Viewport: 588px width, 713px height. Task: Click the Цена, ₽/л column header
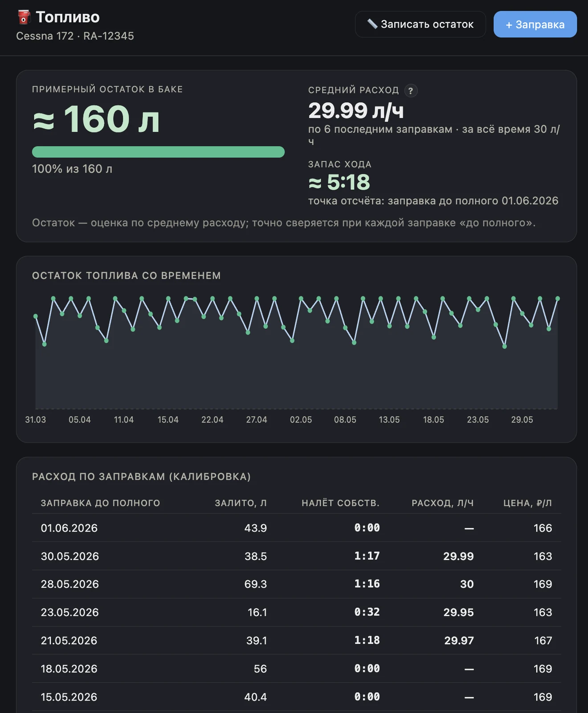527,503
